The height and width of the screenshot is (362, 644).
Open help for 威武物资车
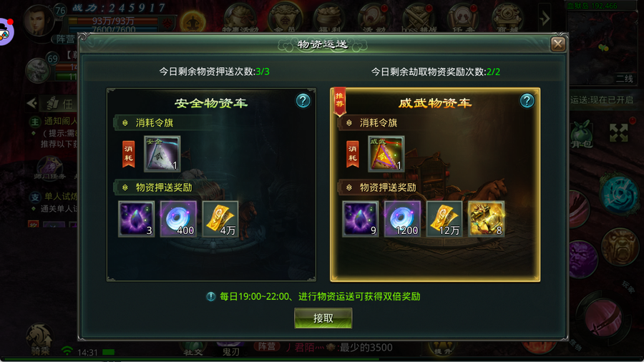tap(527, 101)
